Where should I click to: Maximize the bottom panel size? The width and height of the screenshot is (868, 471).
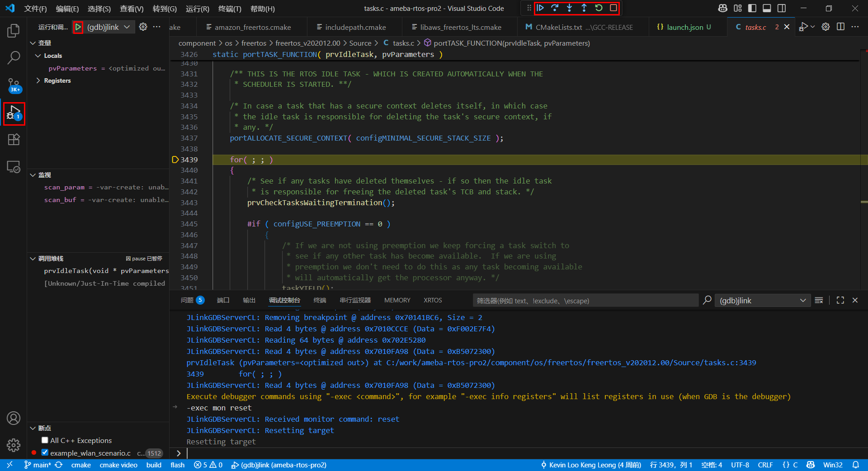click(840, 300)
